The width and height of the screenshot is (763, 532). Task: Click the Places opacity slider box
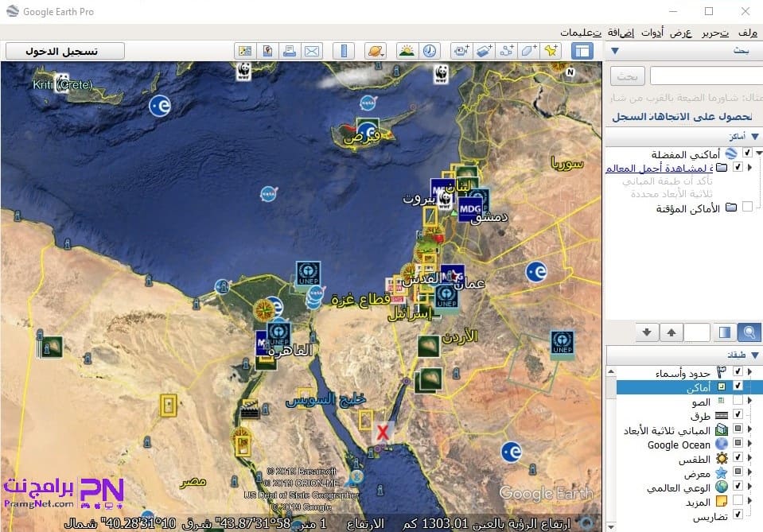coord(697,332)
